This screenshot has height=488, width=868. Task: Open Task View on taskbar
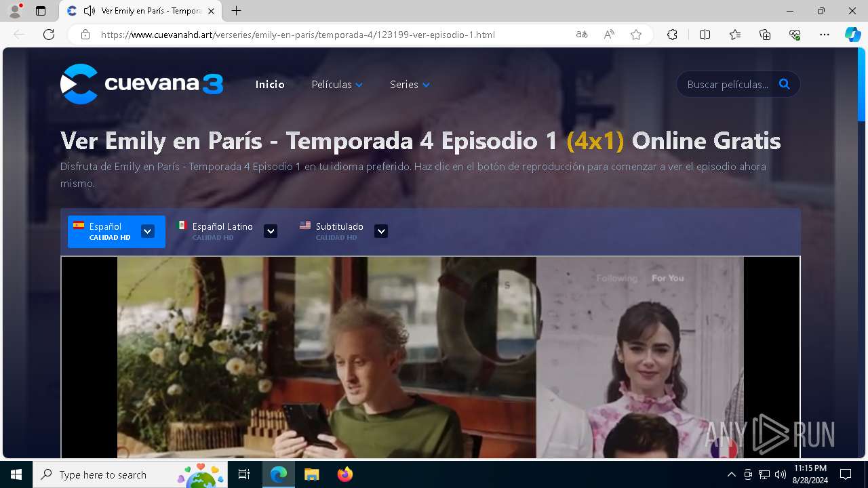click(x=244, y=474)
